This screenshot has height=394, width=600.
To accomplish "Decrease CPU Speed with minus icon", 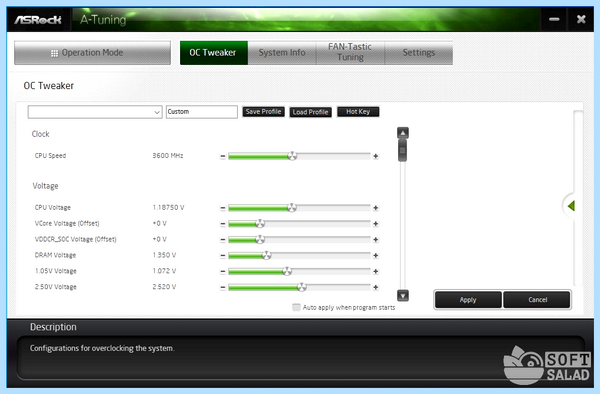I will 223,156.
